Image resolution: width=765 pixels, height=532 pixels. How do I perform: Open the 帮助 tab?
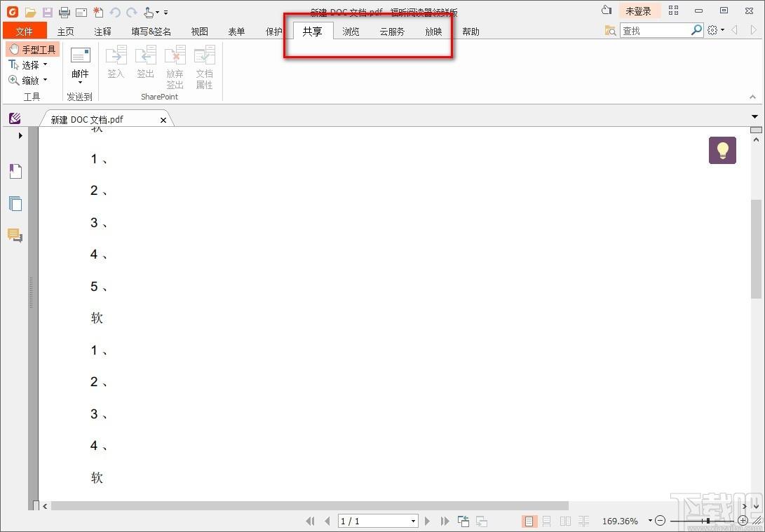pos(470,32)
